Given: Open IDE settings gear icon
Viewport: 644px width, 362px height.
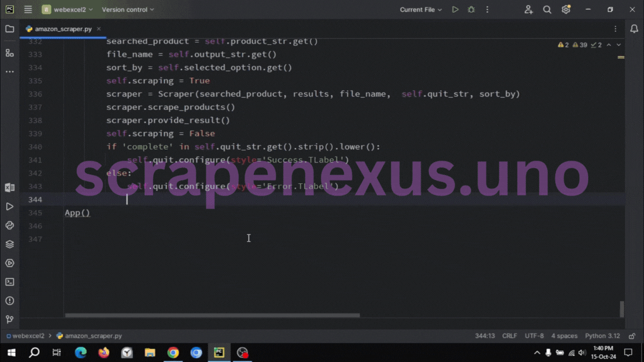Looking at the screenshot, I should (x=566, y=9).
